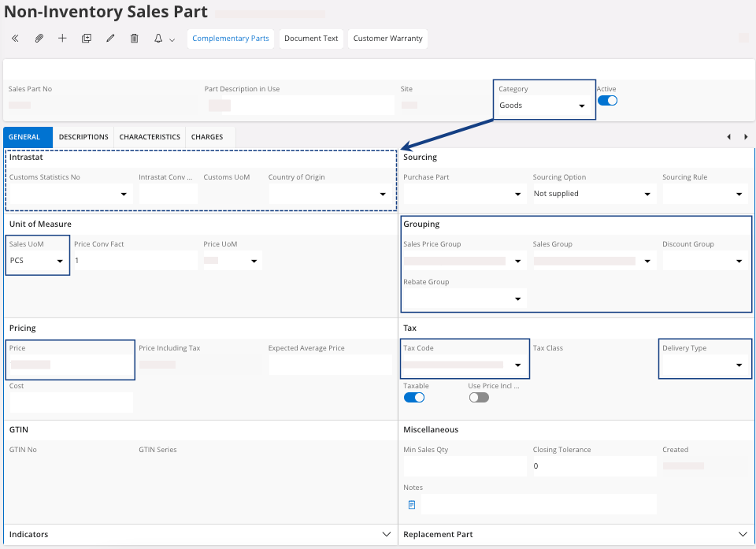The image size is (756, 549).
Task: Click the Closing Tolerance input field
Action: pos(594,466)
